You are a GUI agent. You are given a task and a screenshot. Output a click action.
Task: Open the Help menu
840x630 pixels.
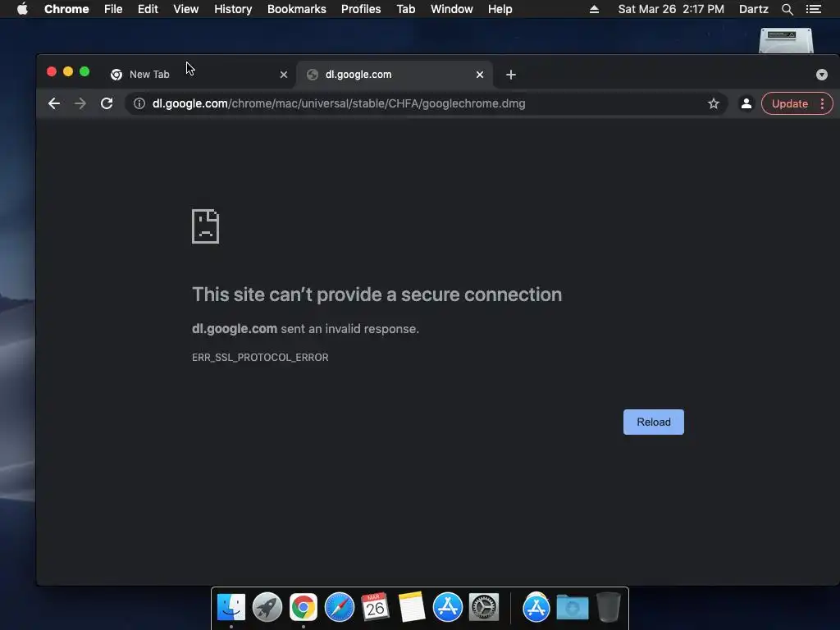pos(500,9)
